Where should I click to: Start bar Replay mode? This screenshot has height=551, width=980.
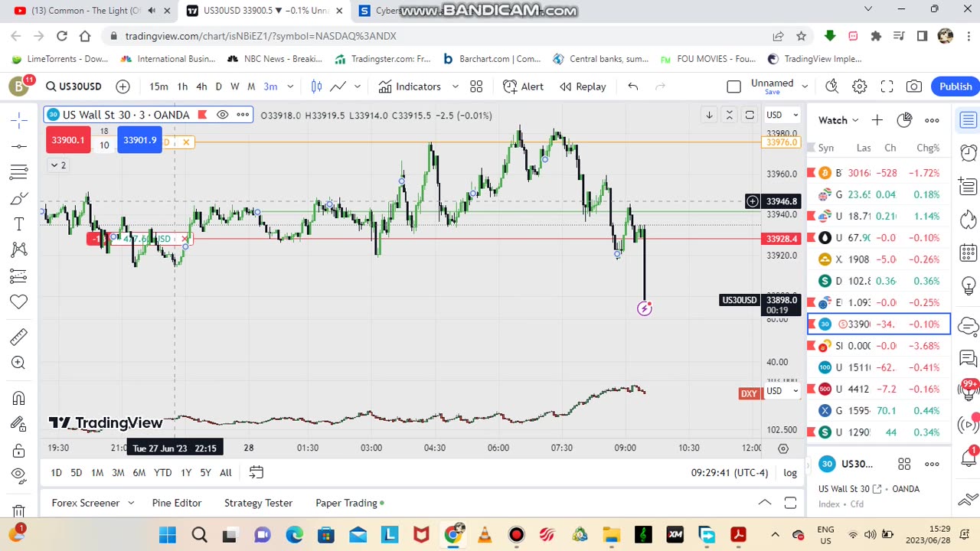[x=583, y=86]
